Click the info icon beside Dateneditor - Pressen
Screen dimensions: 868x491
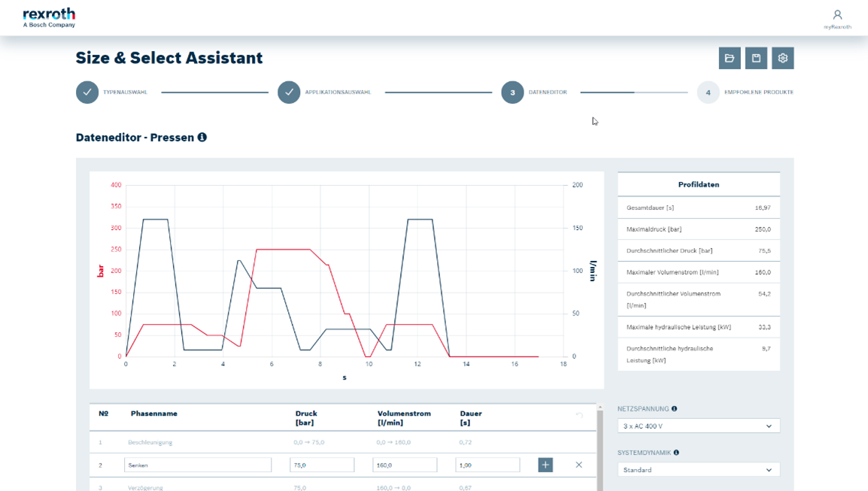click(x=202, y=138)
